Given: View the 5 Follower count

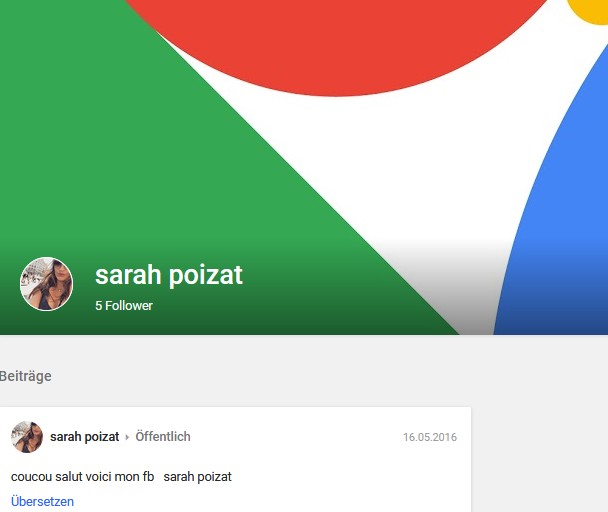Looking at the screenshot, I should click(x=124, y=306).
